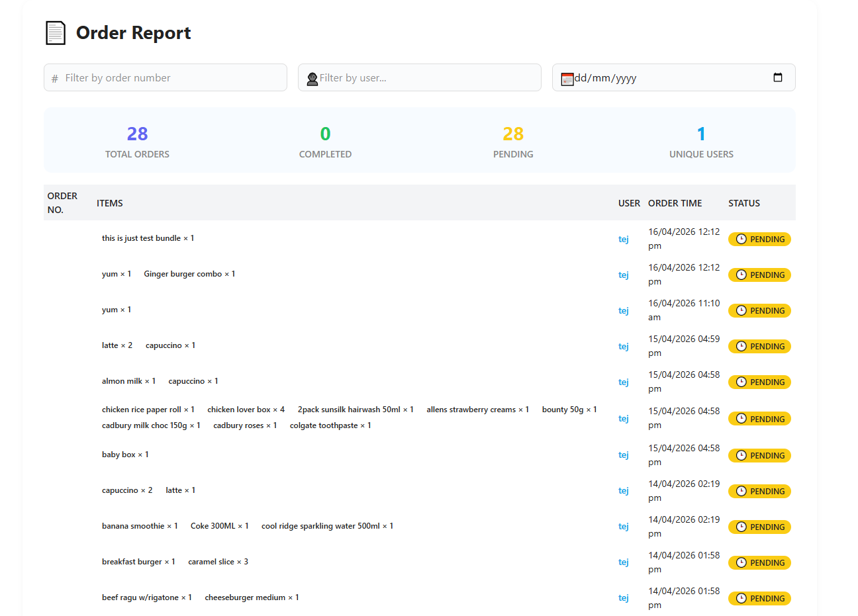858x616 pixels.
Task: Click PENDING badge for almon milk order
Action: point(759,382)
